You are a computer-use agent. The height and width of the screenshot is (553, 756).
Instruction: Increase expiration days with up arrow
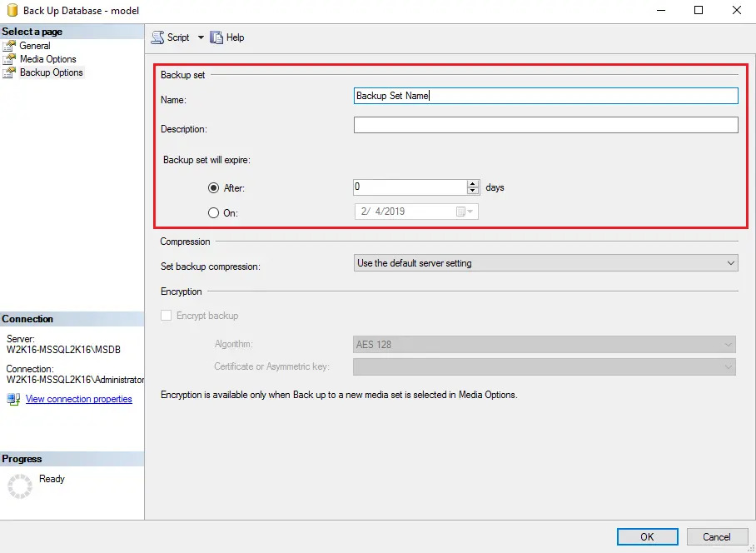[473, 184]
